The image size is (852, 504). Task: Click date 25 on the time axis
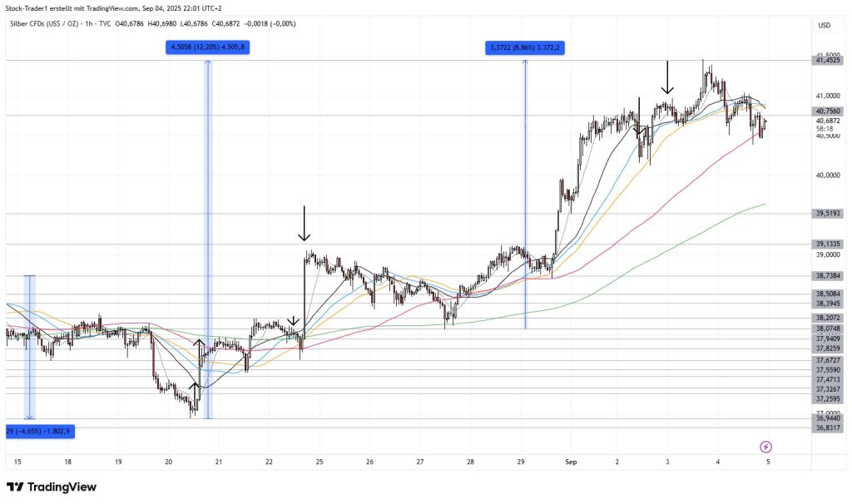coord(320,460)
